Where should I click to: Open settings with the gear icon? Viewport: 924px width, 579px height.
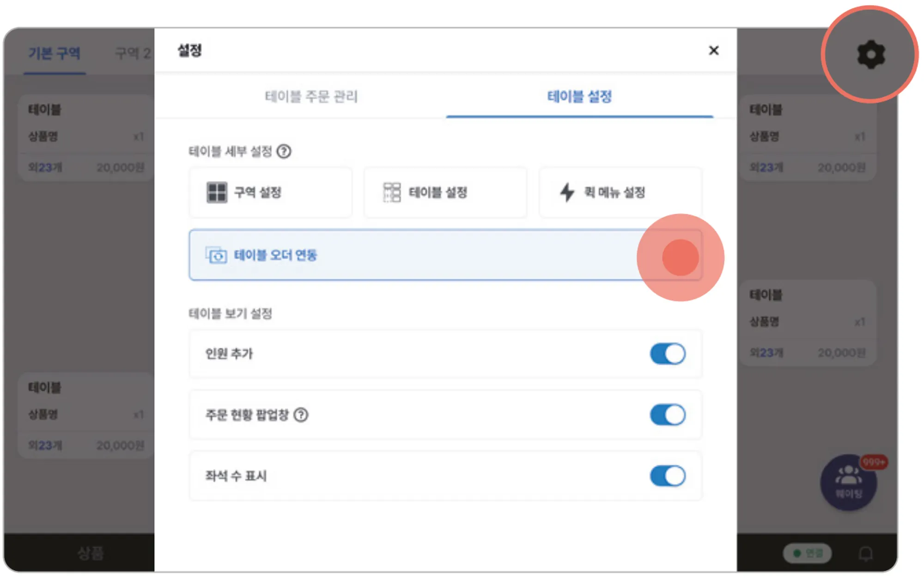point(870,54)
